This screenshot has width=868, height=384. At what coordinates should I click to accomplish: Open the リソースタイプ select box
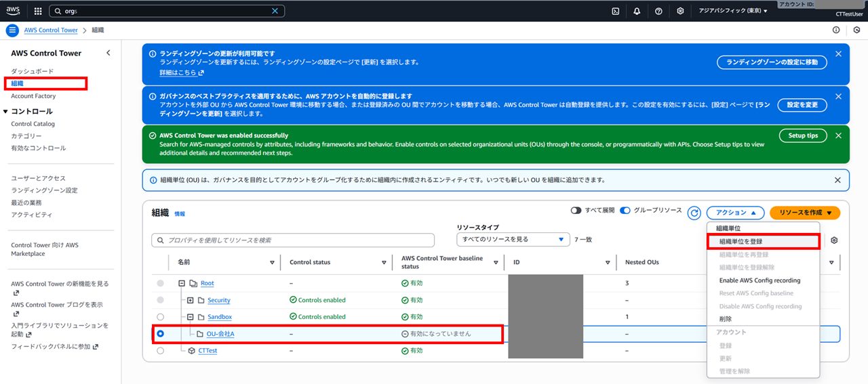[513, 240]
